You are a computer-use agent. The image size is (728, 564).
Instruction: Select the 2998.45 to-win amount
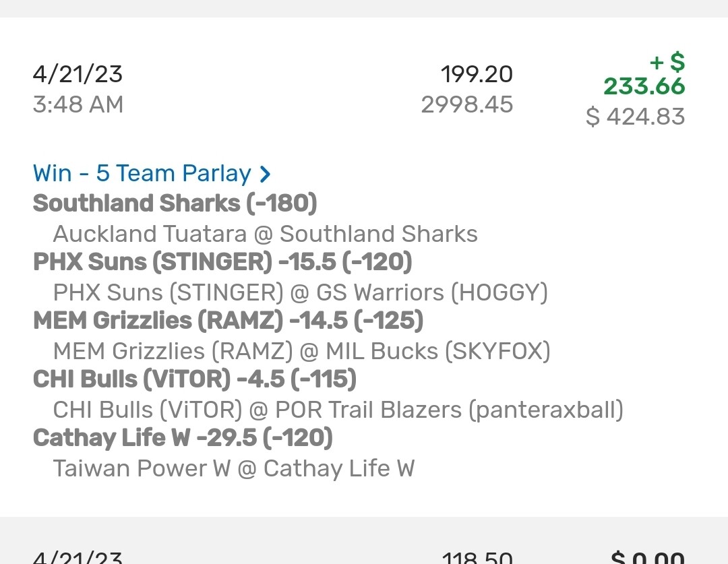pos(467,104)
